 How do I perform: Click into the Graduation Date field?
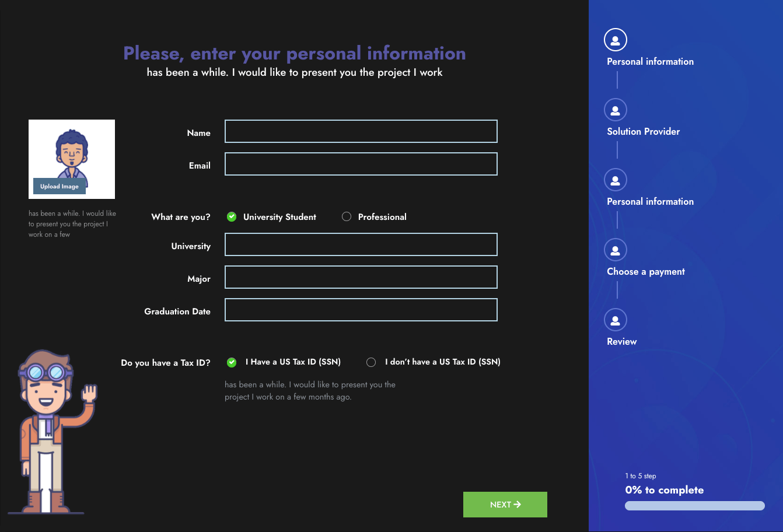click(x=361, y=310)
